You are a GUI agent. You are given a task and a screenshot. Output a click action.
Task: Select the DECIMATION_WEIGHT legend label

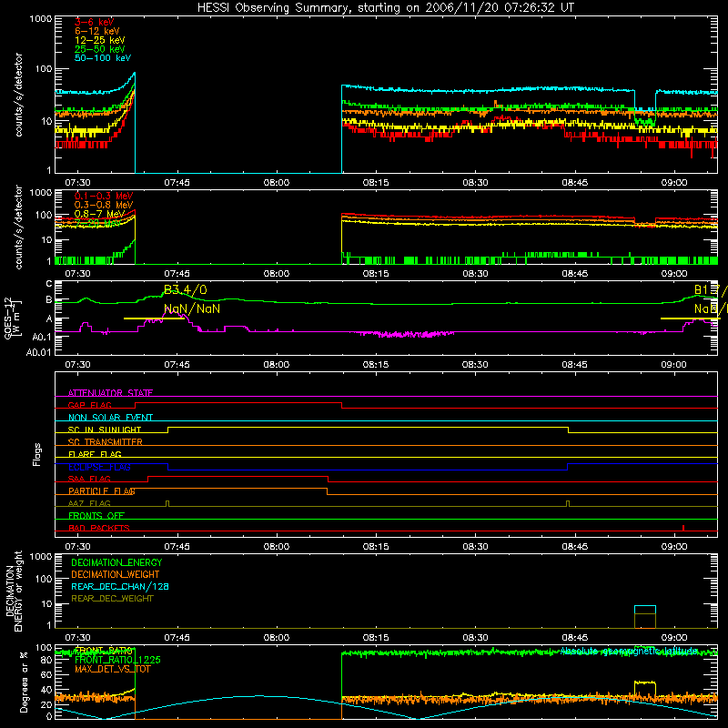pyautogui.click(x=116, y=574)
